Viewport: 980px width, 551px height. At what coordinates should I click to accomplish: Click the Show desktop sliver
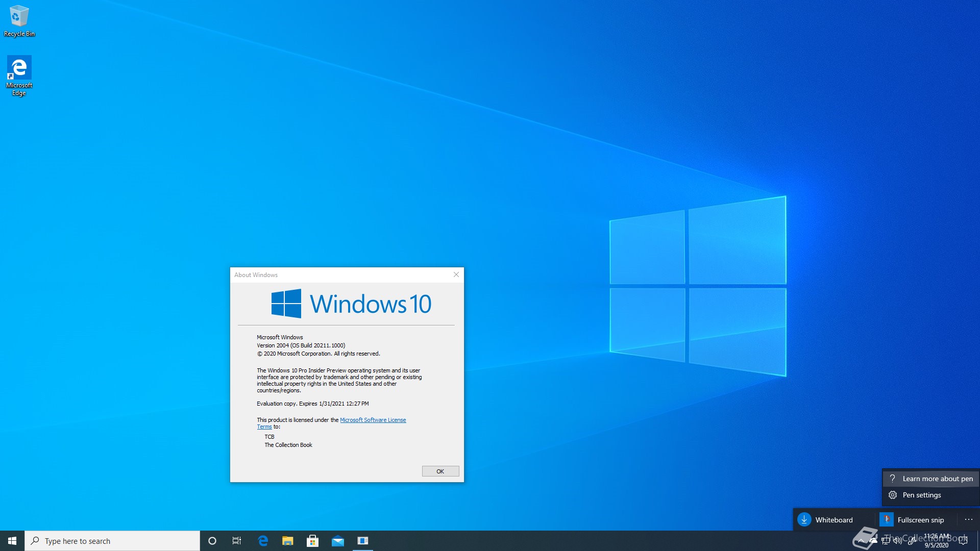click(x=978, y=541)
